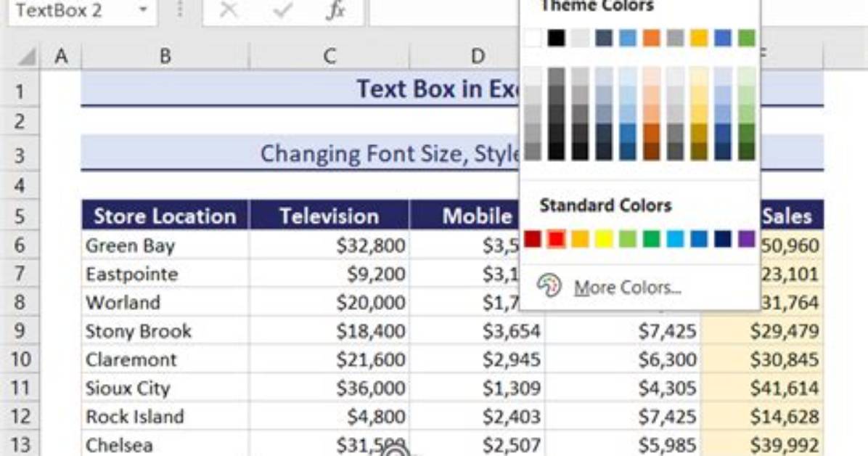The width and height of the screenshot is (868, 456).
Task: Pick orange theme color swatch
Action: point(652,38)
